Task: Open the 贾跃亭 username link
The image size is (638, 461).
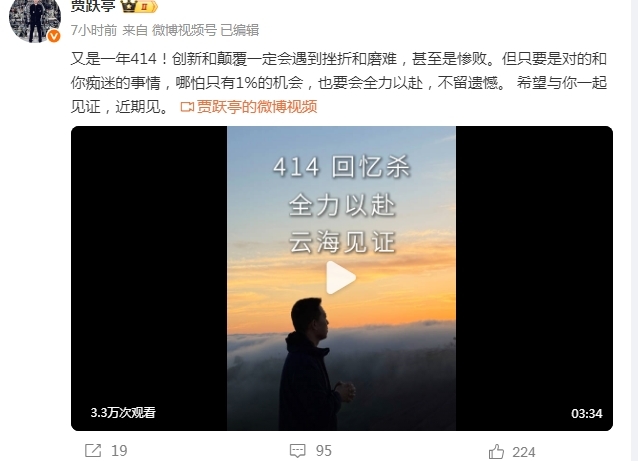Action: [x=93, y=6]
